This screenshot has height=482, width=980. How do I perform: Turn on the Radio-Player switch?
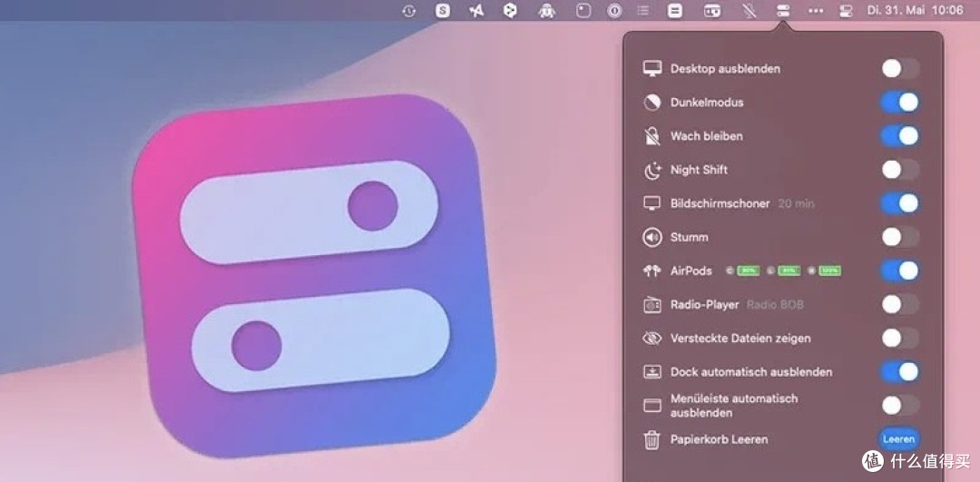pos(900,304)
